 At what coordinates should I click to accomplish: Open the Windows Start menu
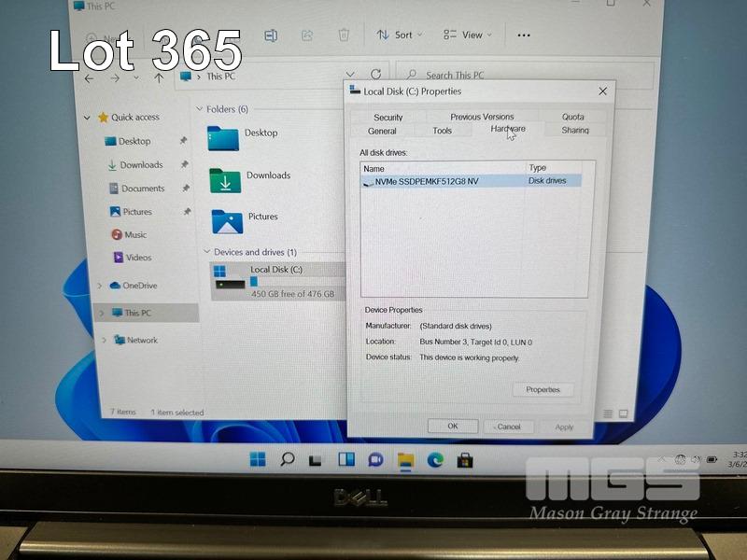(x=258, y=458)
